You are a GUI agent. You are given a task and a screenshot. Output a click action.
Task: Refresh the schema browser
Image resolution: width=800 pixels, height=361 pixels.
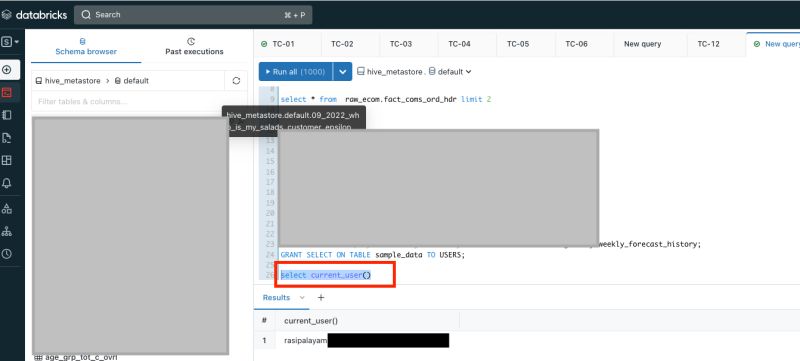tap(236, 81)
